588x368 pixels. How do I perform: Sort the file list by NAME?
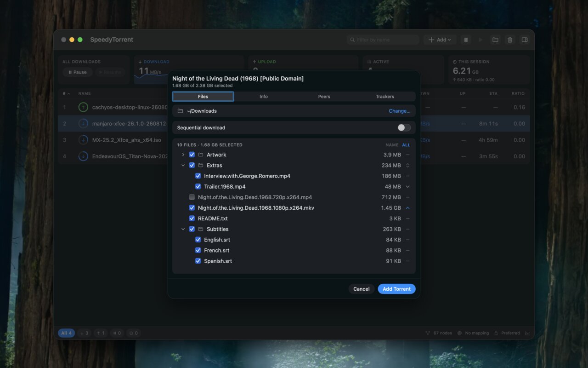[392, 145]
